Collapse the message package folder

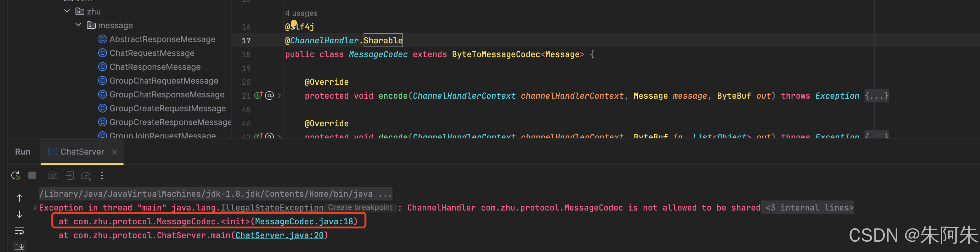pyautogui.click(x=78, y=25)
